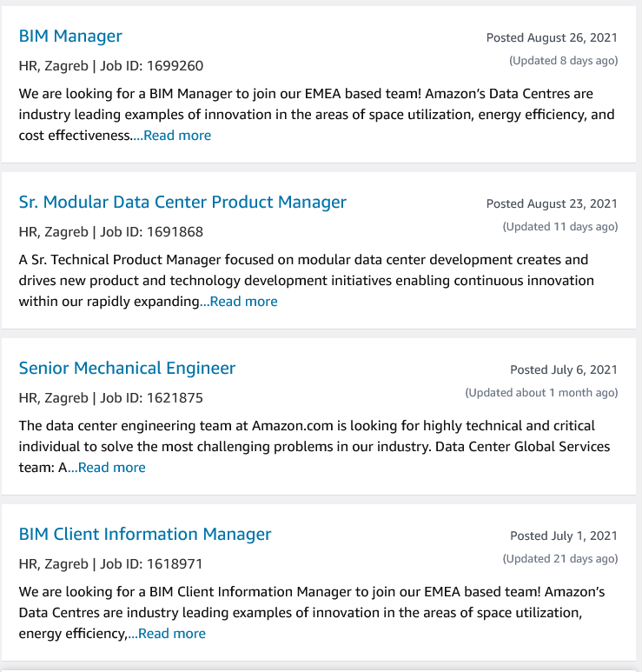The image size is (642, 672).
Task: Expand Read more for Sr. Modular Data Center job
Action: 243,302
